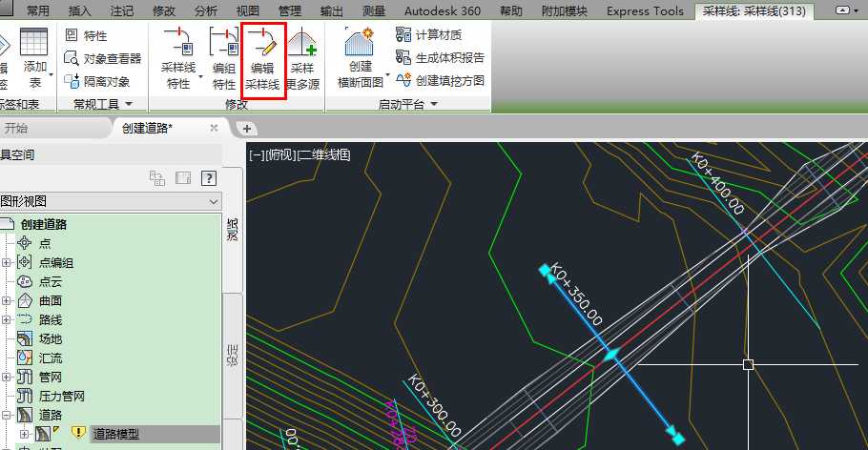
Task: Open the 添加表 dropdown arrow
Action: [52, 74]
